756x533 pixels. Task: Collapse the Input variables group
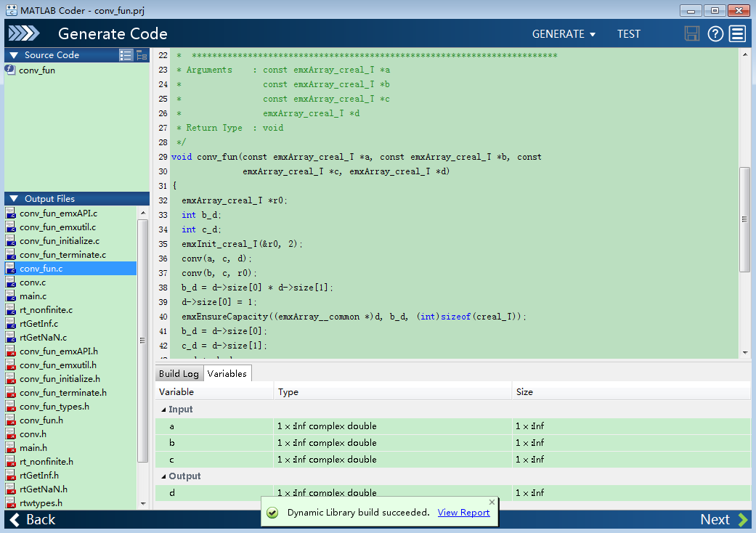point(163,410)
